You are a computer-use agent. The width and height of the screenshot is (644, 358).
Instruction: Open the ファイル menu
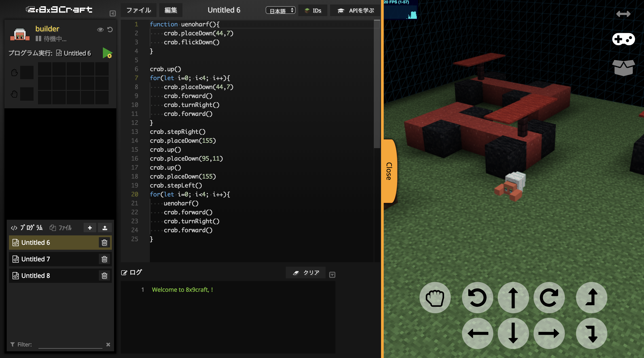click(x=138, y=10)
